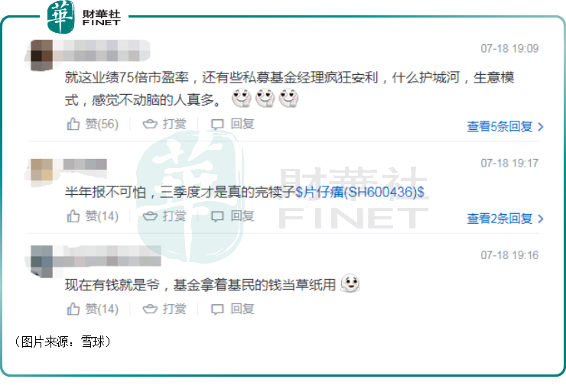Click the 财华社 FINET logo

click(84, 17)
